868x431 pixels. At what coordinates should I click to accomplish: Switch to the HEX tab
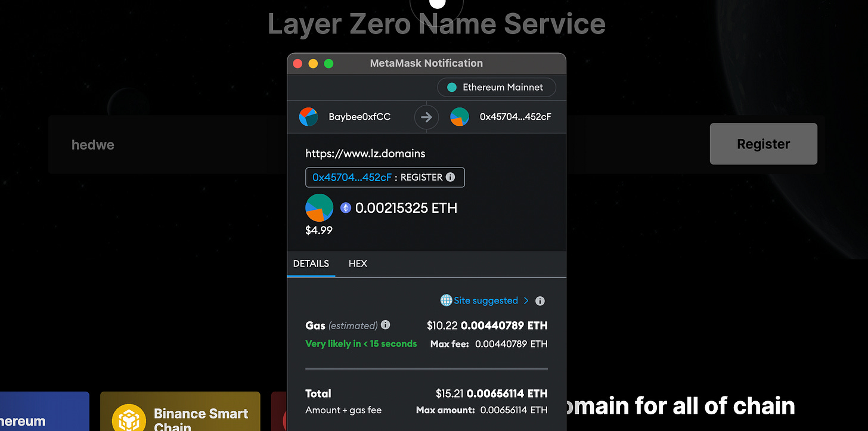[358, 263]
